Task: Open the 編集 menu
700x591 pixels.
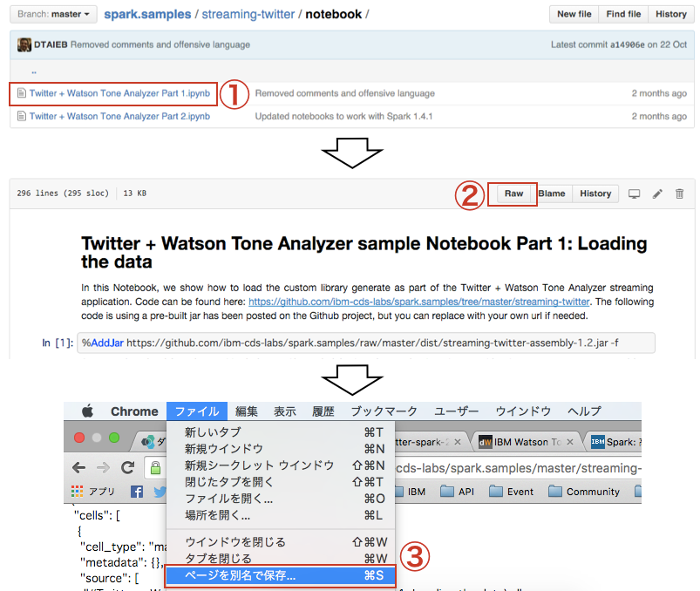Action: pyautogui.click(x=247, y=411)
